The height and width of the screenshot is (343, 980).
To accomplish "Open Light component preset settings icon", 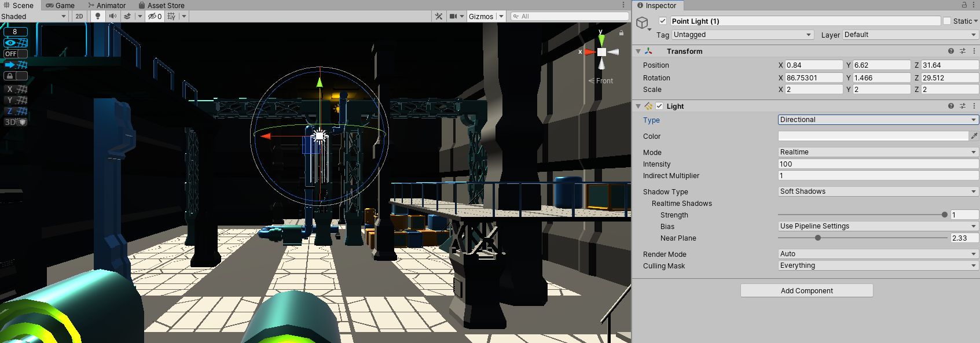I will (x=963, y=106).
